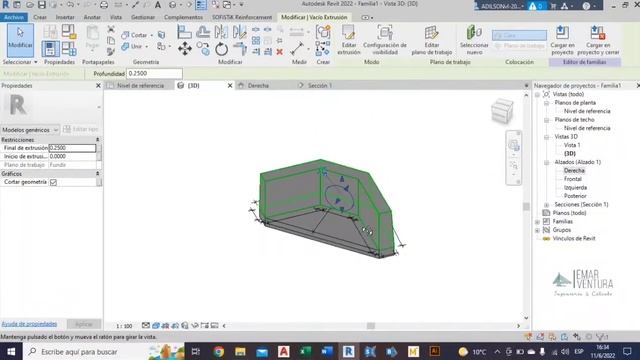Click the Profundidad input field

click(x=154, y=73)
